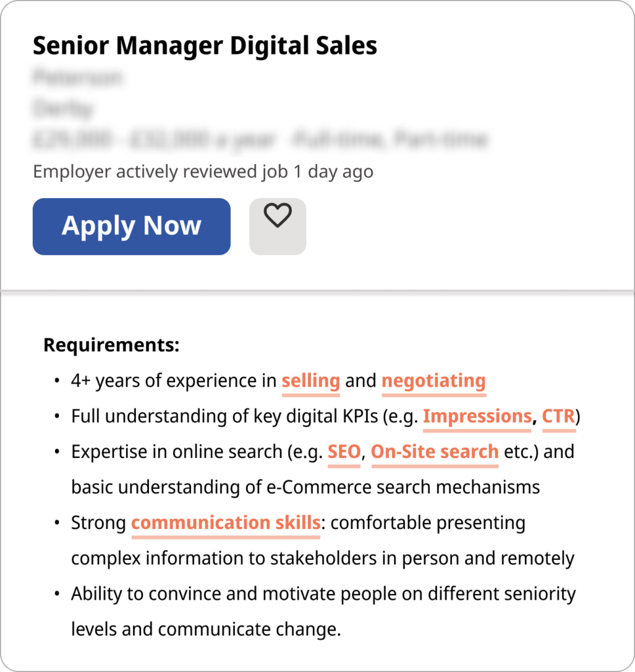Follow the 'negotiating' highlighted link
Image resolution: width=635 pixels, height=672 pixels.
point(434,381)
